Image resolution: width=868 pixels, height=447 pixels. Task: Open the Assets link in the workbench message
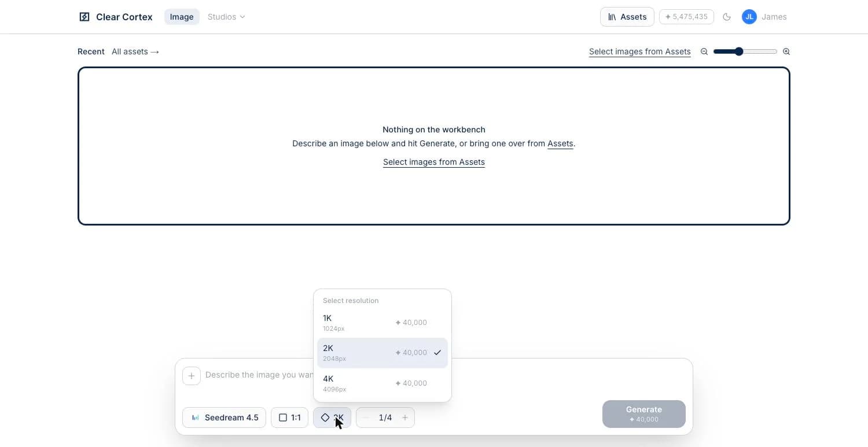560,143
